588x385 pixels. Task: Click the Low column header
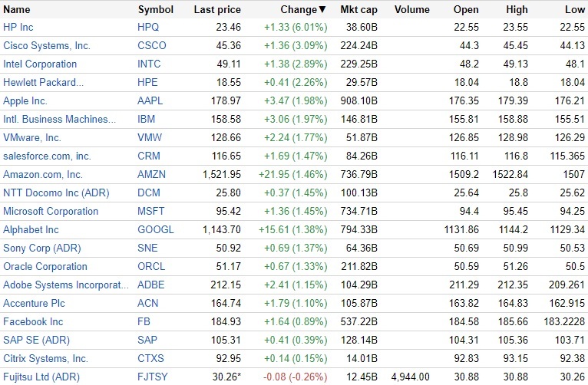574,10
